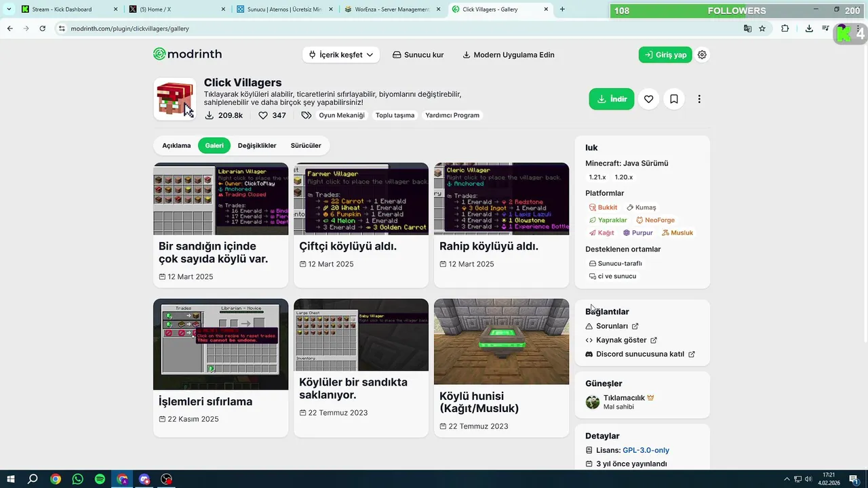Image resolution: width=868 pixels, height=488 pixels.
Task: Open new browser tab with plus
Action: point(562,9)
